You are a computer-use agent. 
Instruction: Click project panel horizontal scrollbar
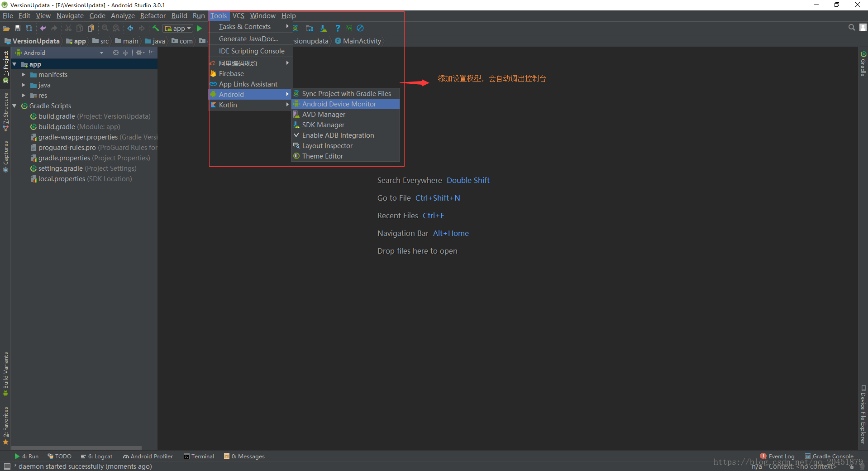point(76,448)
